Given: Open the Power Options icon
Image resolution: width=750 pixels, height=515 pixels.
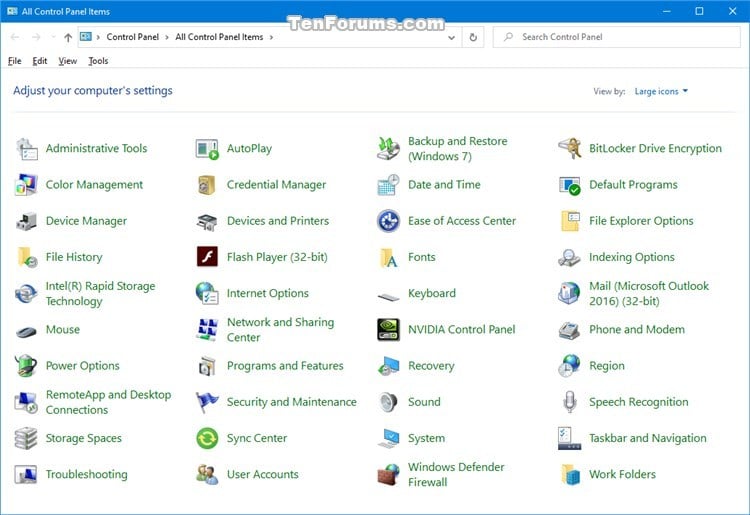Looking at the screenshot, I should (26, 366).
